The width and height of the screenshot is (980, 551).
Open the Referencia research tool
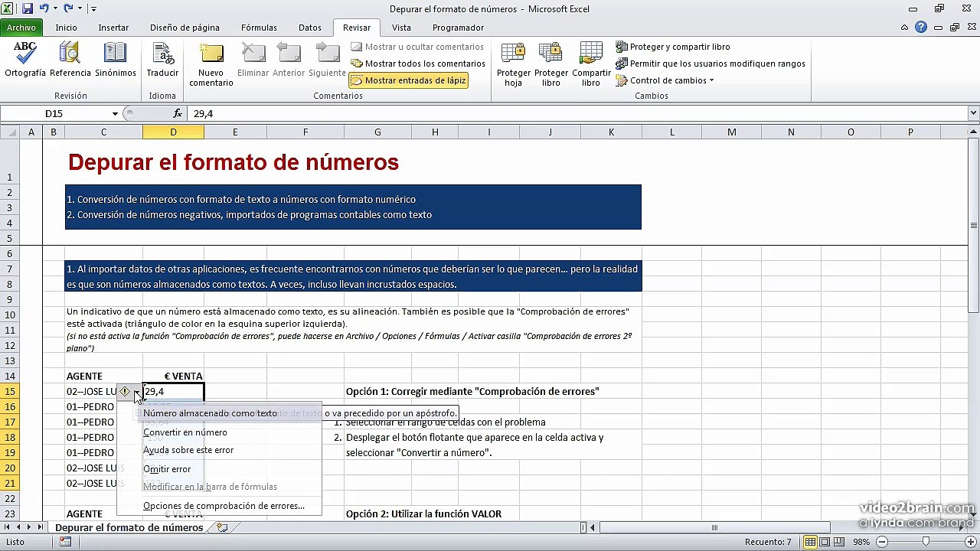[x=70, y=60]
